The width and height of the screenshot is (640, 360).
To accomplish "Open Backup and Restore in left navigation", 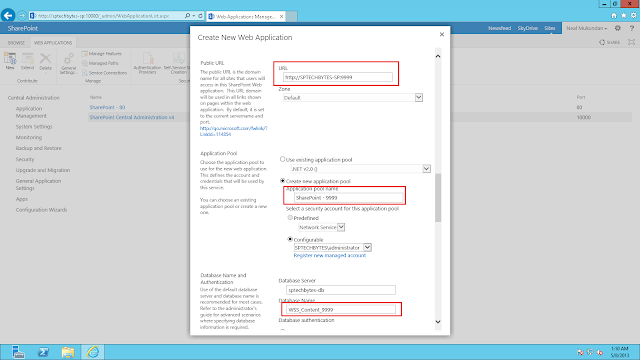I will coord(38,148).
